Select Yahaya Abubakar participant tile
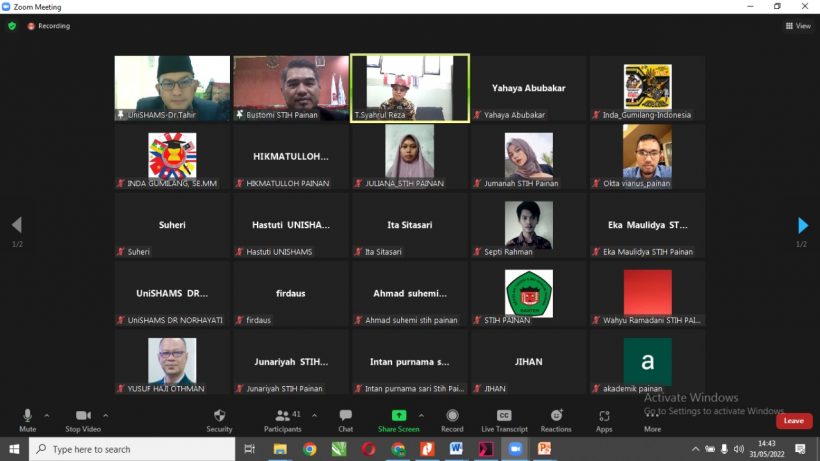 click(529, 88)
